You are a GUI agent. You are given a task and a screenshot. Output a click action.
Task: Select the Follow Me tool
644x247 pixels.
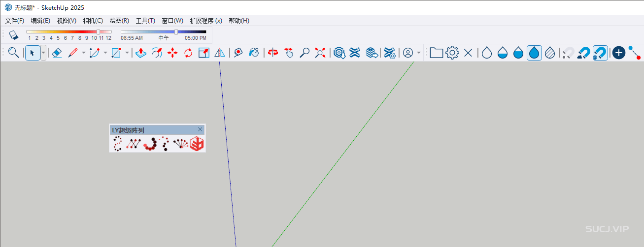[x=157, y=53]
